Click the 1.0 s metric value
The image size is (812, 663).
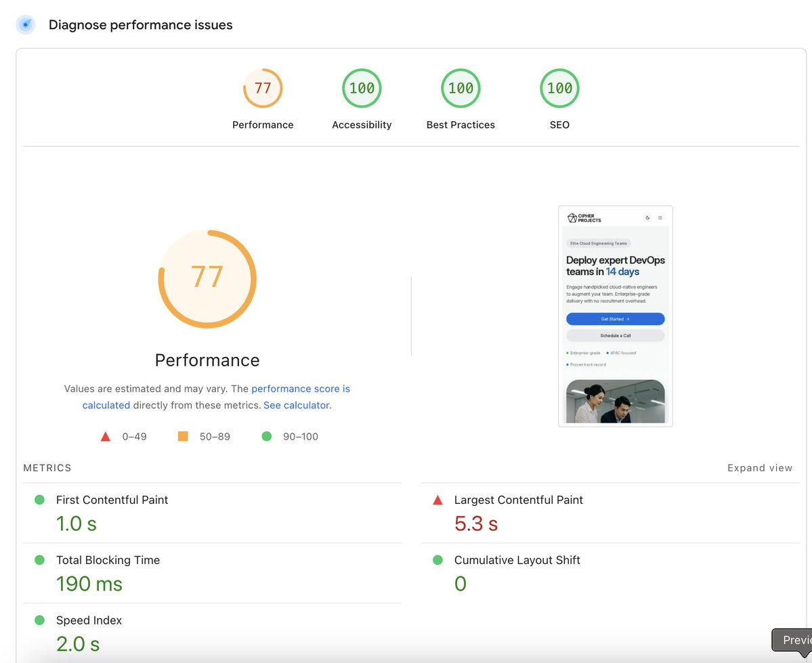pyautogui.click(x=77, y=523)
